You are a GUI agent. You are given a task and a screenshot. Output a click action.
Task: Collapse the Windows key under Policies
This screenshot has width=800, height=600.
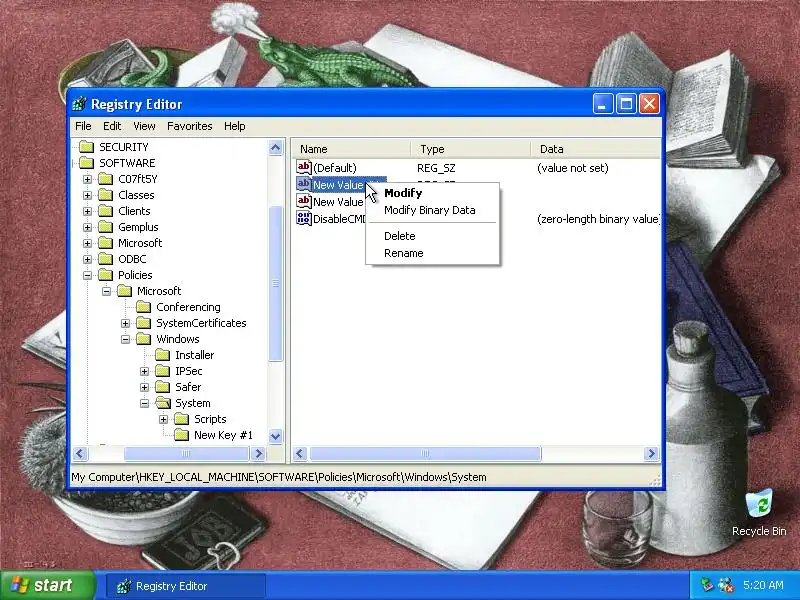point(126,339)
